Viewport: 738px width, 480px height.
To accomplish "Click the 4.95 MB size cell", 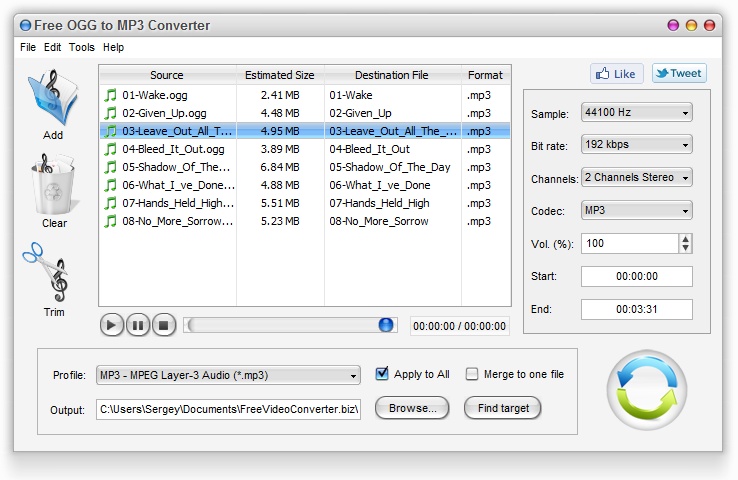I will click(280, 131).
